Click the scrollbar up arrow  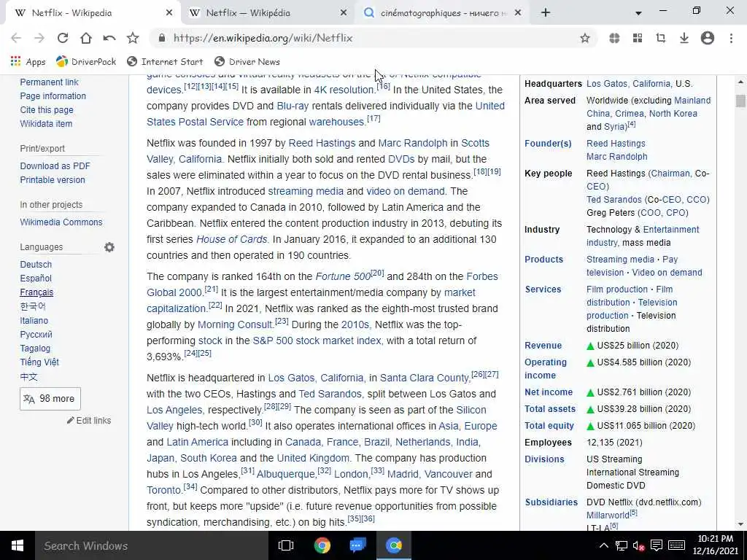point(740,82)
